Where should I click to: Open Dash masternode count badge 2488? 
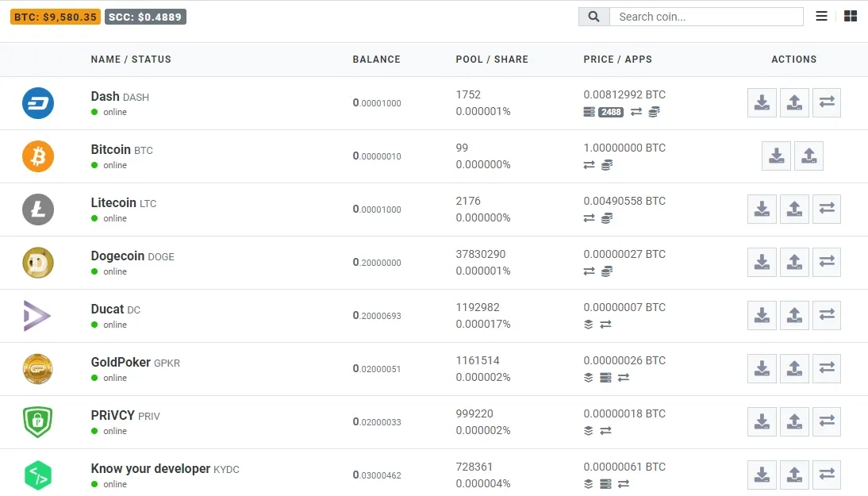[x=611, y=112]
